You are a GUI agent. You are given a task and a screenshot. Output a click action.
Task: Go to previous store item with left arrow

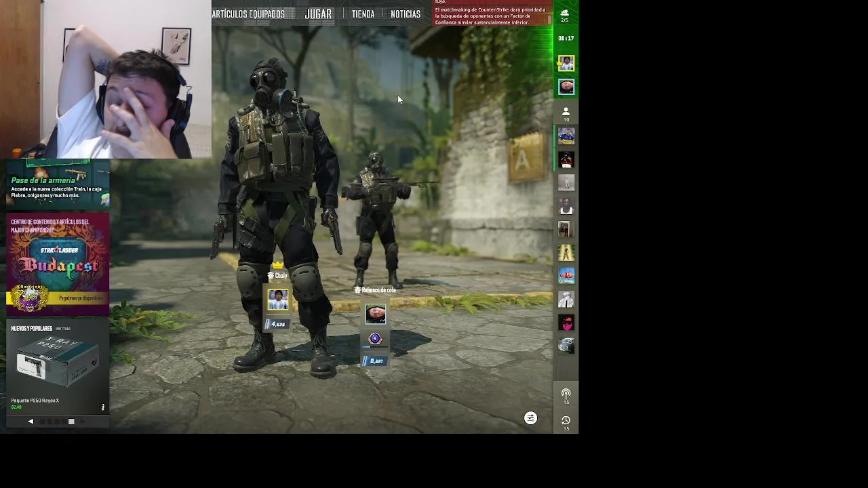tap(31, 422)
